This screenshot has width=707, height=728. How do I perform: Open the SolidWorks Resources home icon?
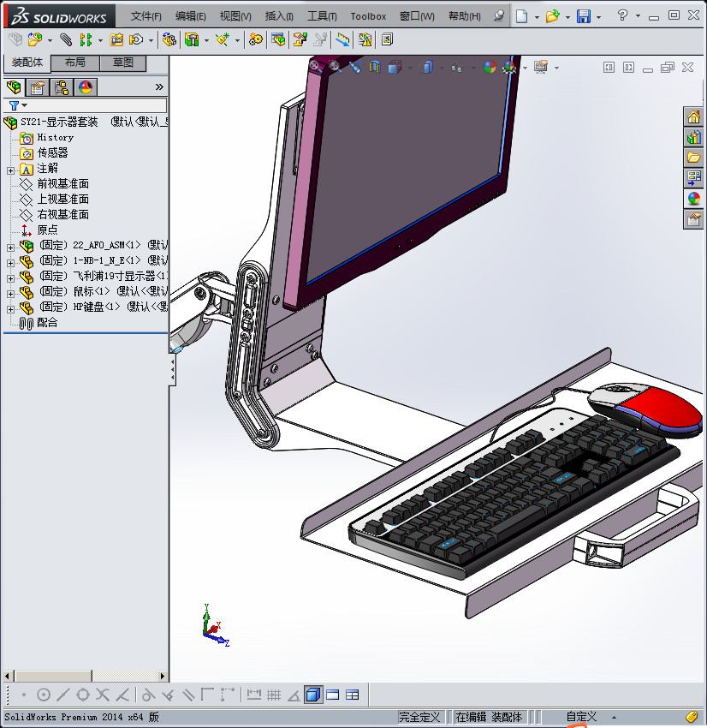click(x=693, y=117)
